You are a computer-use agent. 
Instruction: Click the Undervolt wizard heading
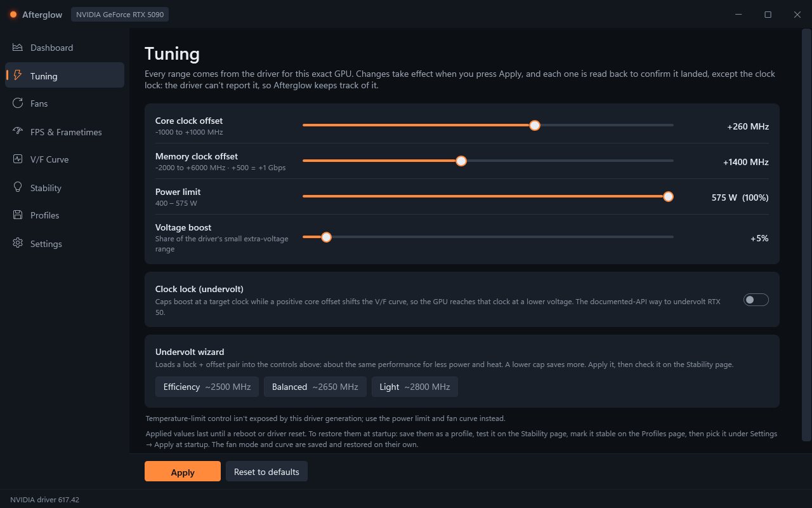190,352
